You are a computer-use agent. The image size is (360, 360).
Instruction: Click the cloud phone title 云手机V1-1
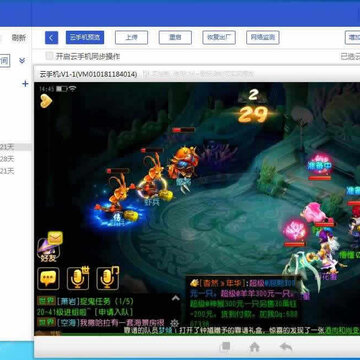tap(88, 74)
